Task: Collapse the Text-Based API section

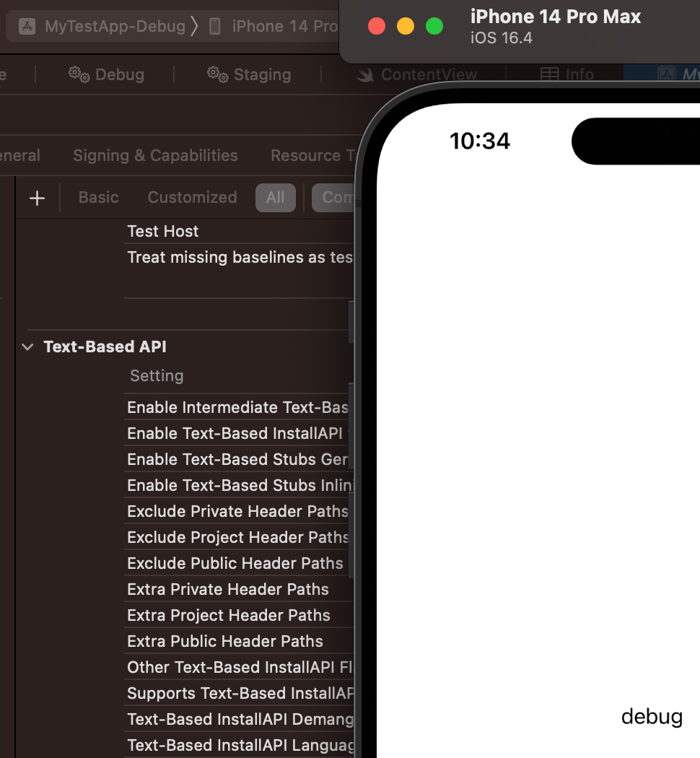Action: (27, 347)
